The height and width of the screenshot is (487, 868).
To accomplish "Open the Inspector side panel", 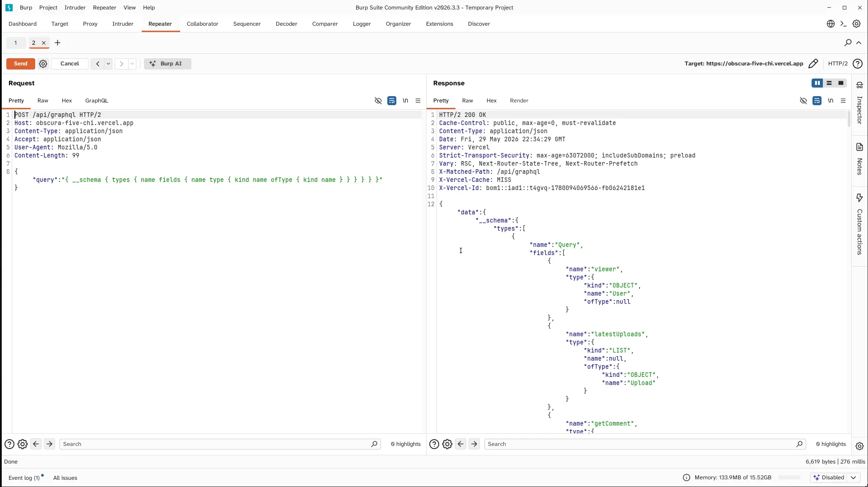I will pyautogui.click(x=859, y=103).
